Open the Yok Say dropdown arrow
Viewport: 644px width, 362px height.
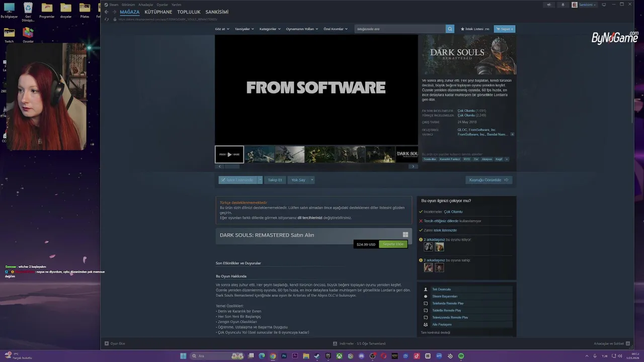point(312,179)
